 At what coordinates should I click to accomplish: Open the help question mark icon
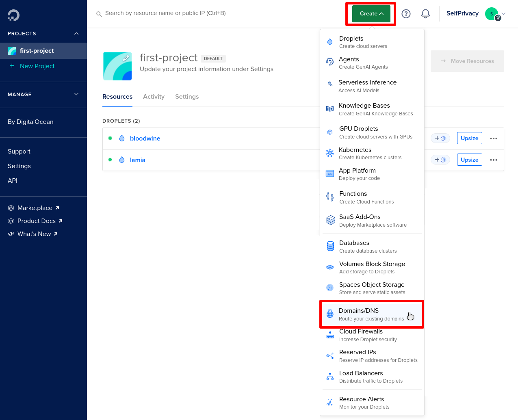[x=406, y=14]
